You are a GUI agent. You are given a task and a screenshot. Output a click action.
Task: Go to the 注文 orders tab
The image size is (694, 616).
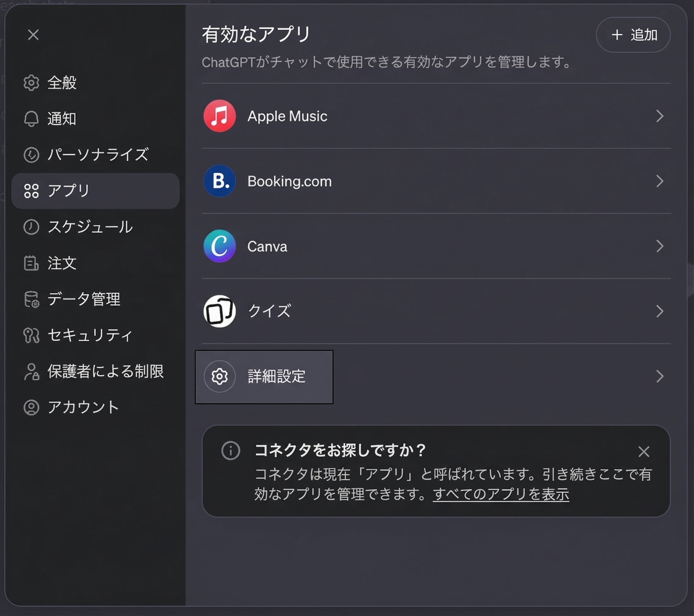click(95, 263)
